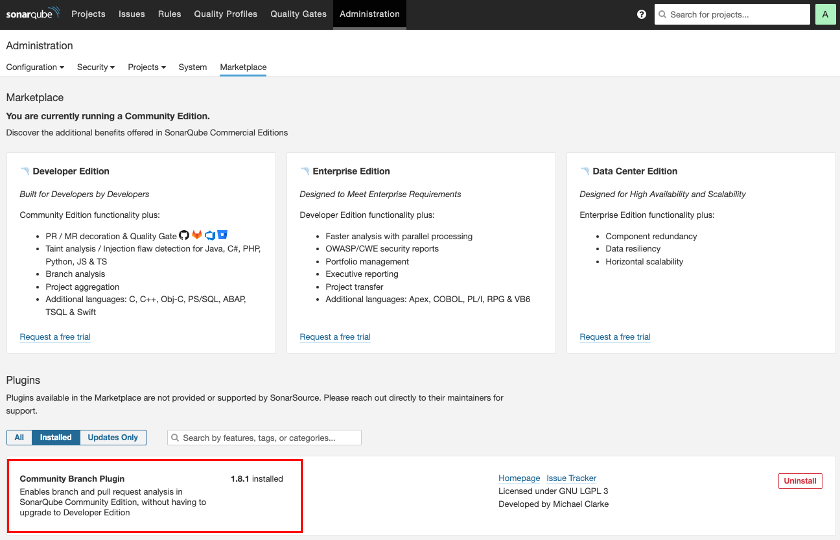The width and height of the screenshot is (840, 540).
Task: Click the GitLab fox icon
Action: (197, 235)
